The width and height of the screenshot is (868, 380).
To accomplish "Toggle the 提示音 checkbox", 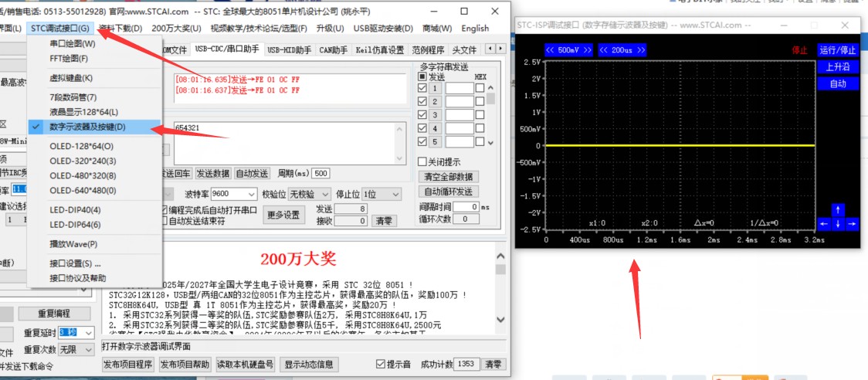I will (x=380, y=364).
